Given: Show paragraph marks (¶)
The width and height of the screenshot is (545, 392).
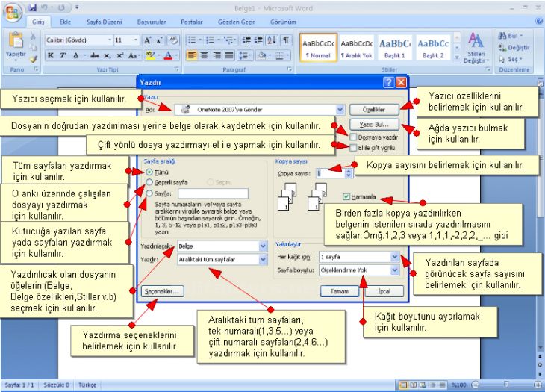Looking at the screenshot, I should tap(286, 40).
